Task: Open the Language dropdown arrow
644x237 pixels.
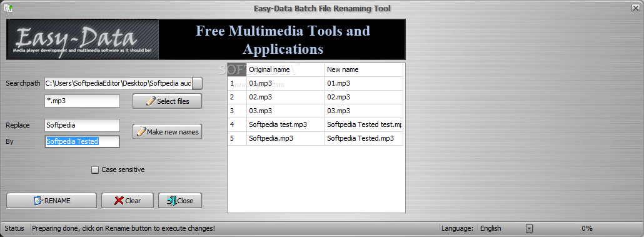Action: pos(530,228)
